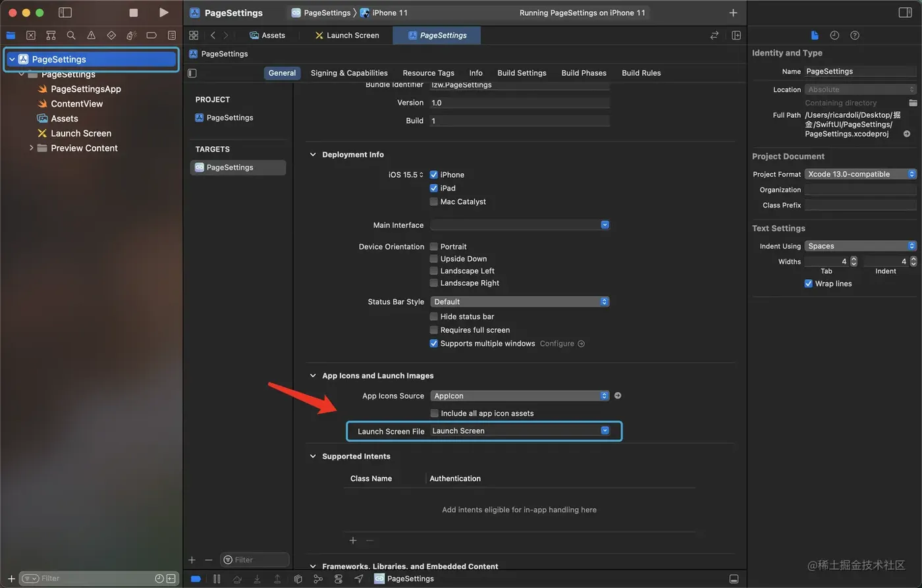This screenshot has height=588, width=922.
Task: Open the App Icons Source dropdown
Action: click(520, 396)
